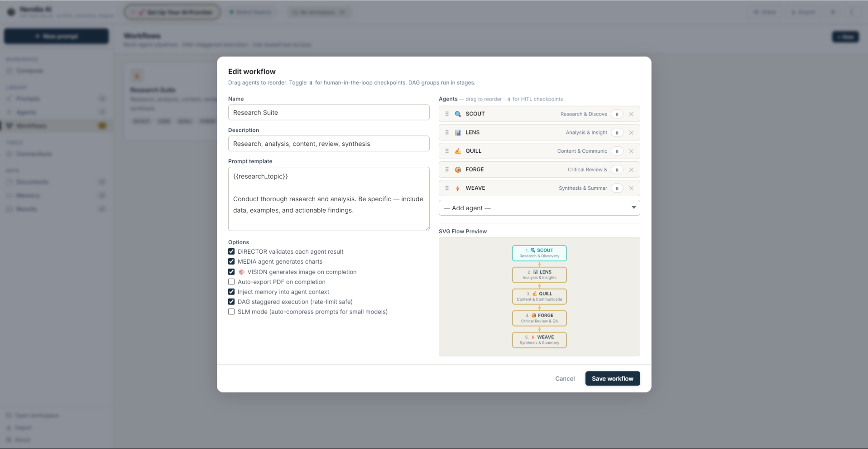Cancel the workflow edit
This screenshot has width=868, height=449.
565,379
